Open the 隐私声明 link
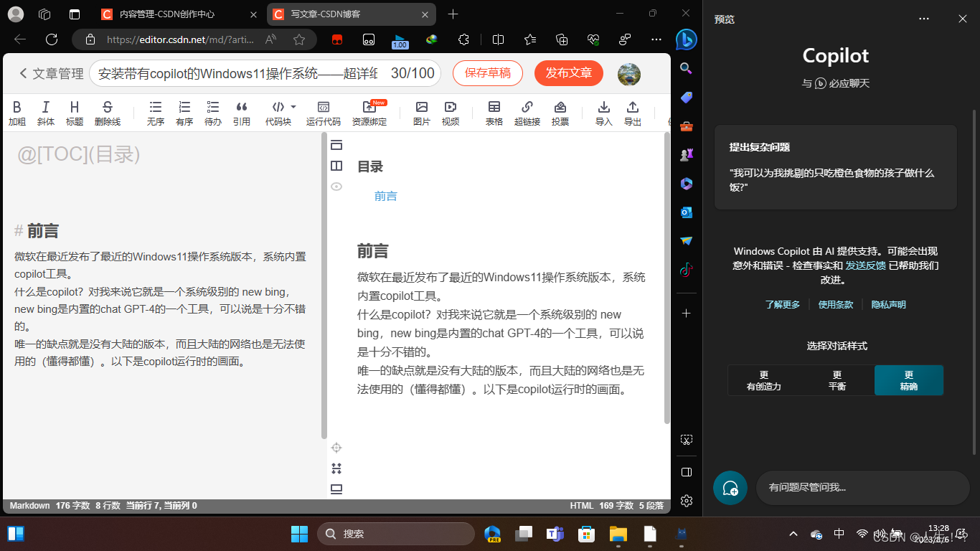980x551 pixels. coord(889,305)
